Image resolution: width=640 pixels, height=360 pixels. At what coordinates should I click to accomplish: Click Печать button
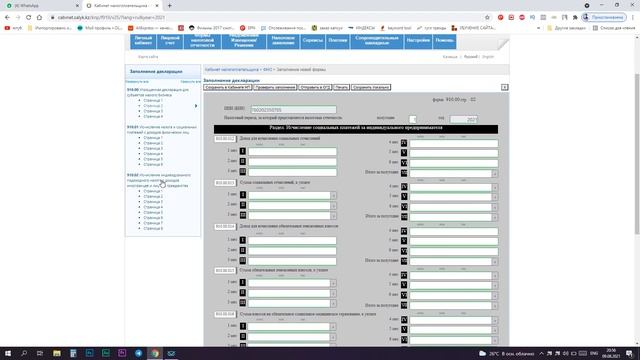[341, 87]
